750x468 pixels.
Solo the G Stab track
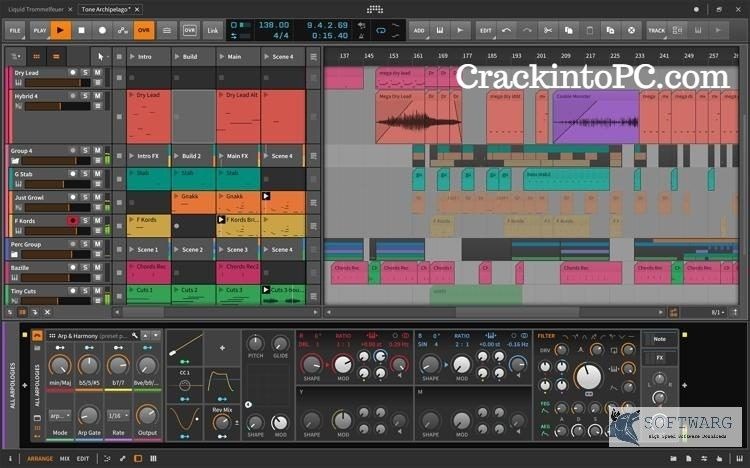pyautogui.click(x=85, y=174)
